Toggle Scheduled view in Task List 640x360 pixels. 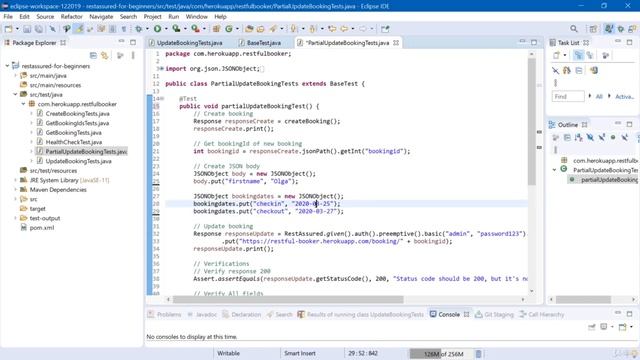point(590,55)
